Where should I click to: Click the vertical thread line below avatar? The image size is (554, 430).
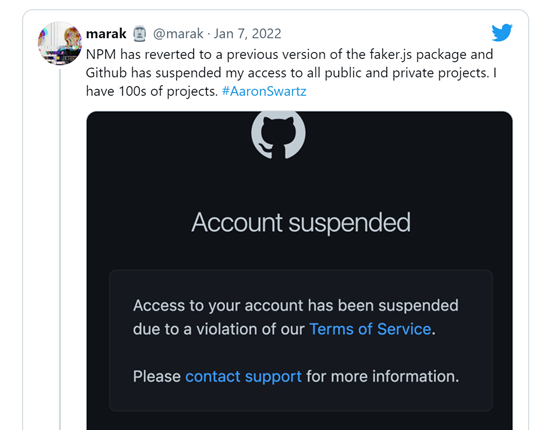pos(60,249)
